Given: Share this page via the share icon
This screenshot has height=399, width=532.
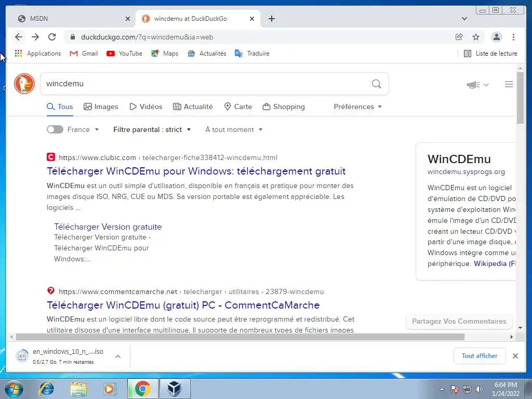Looking at the screenshot, I should pos(459,37).
